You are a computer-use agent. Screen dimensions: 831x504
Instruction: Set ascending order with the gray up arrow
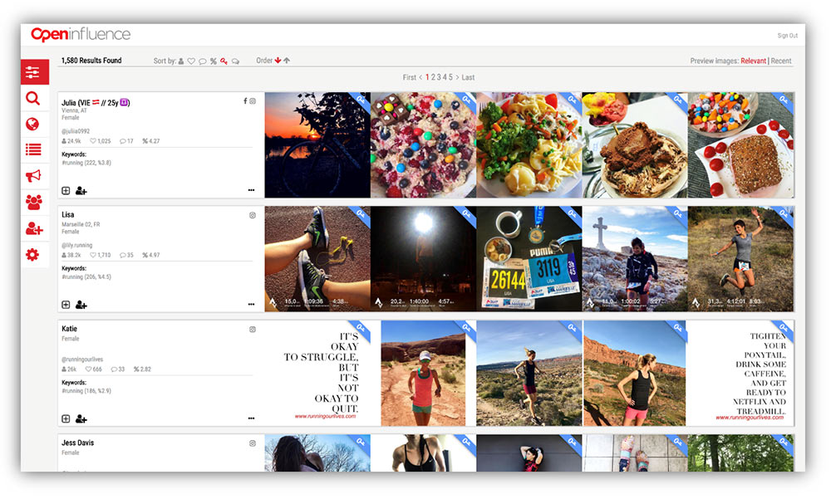[287, 61]
